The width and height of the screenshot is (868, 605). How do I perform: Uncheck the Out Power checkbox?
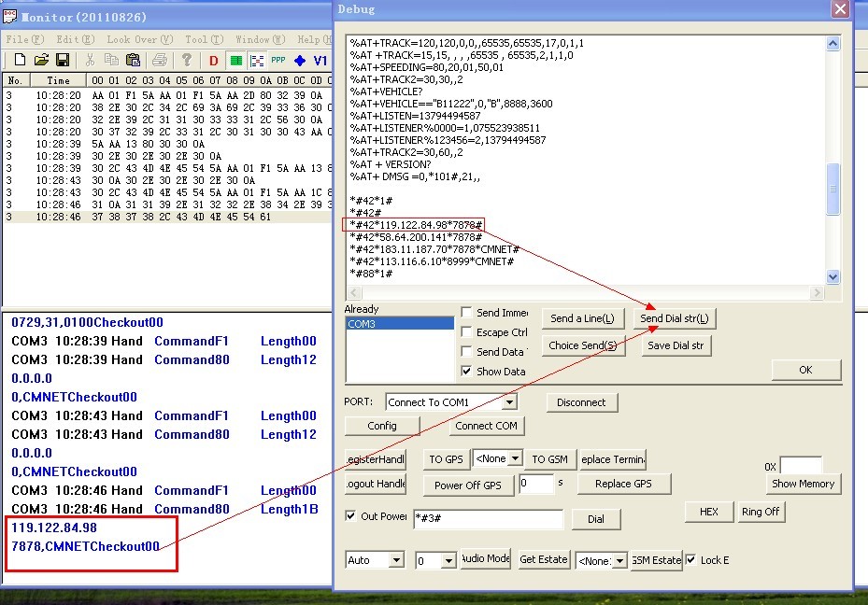(x=350, y=516)
